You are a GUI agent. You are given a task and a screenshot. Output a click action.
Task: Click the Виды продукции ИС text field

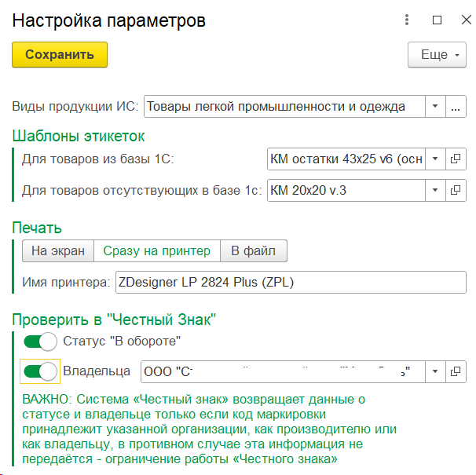click(284, 106)
